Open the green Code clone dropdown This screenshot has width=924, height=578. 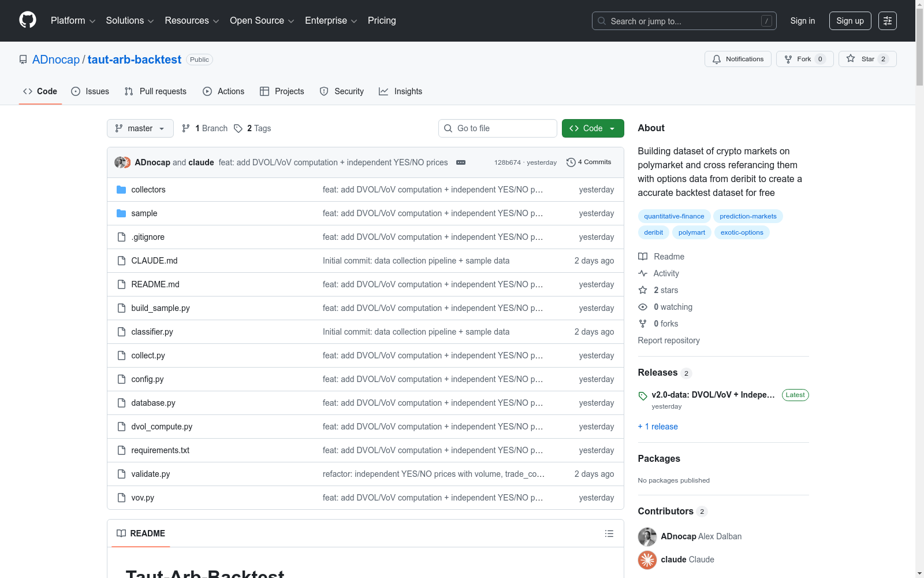(593, 128)
